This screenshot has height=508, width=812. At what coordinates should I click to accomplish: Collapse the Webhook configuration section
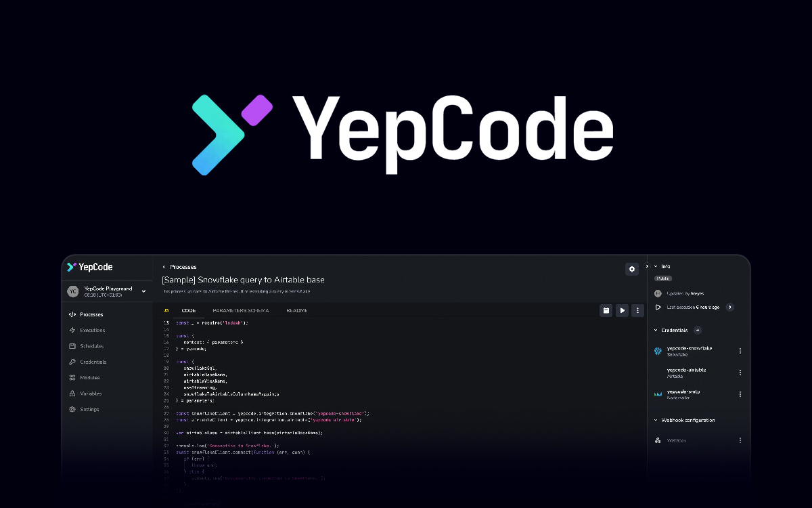(655, 420)
